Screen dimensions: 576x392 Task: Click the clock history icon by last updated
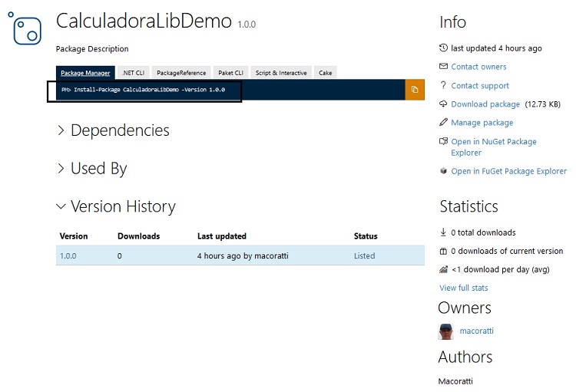(x=443, y=48)
